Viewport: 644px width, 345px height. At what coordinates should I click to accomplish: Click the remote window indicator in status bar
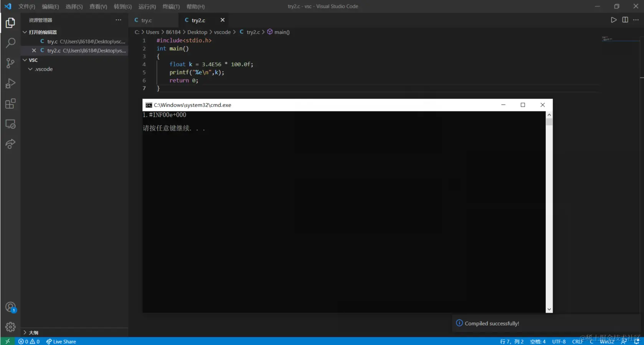(8, 341)
